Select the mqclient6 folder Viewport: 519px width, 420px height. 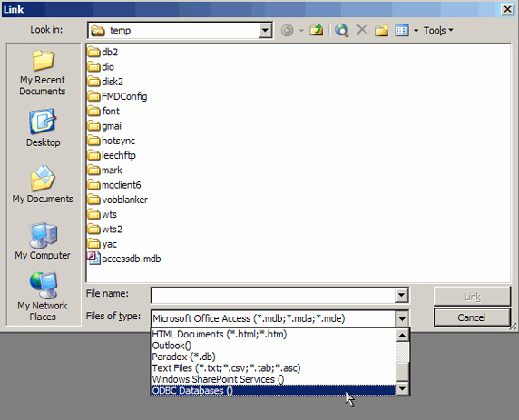pos(114,185)
